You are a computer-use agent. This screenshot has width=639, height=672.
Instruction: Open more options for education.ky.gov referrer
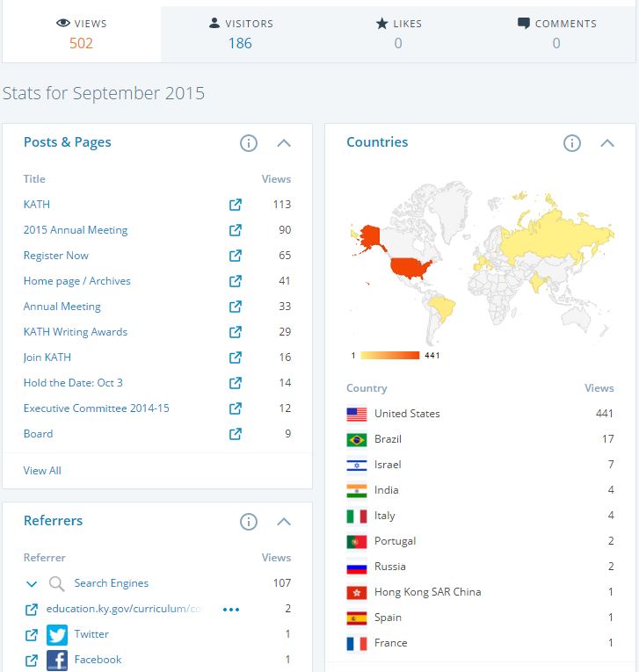coord(231,609)
